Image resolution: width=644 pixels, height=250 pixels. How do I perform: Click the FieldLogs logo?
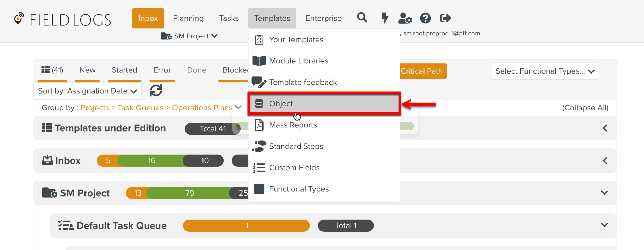pyautogui.click(x=63, y=20)
